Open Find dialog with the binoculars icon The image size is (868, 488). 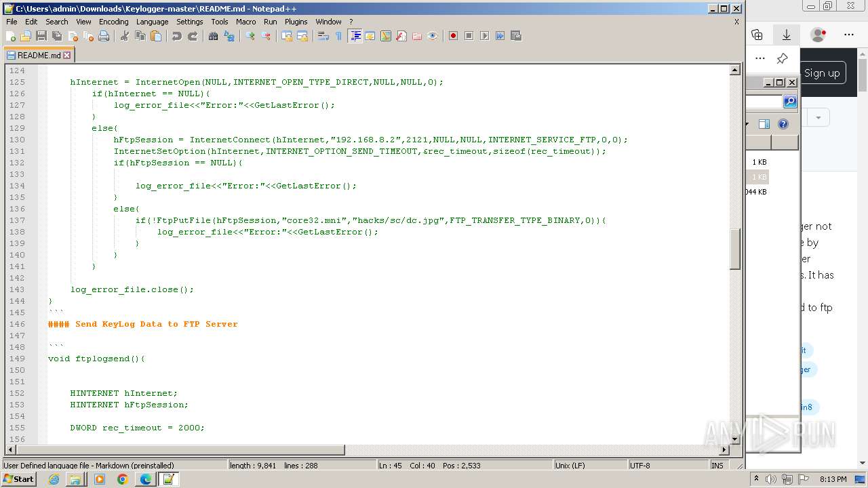(x=214, y=36)
